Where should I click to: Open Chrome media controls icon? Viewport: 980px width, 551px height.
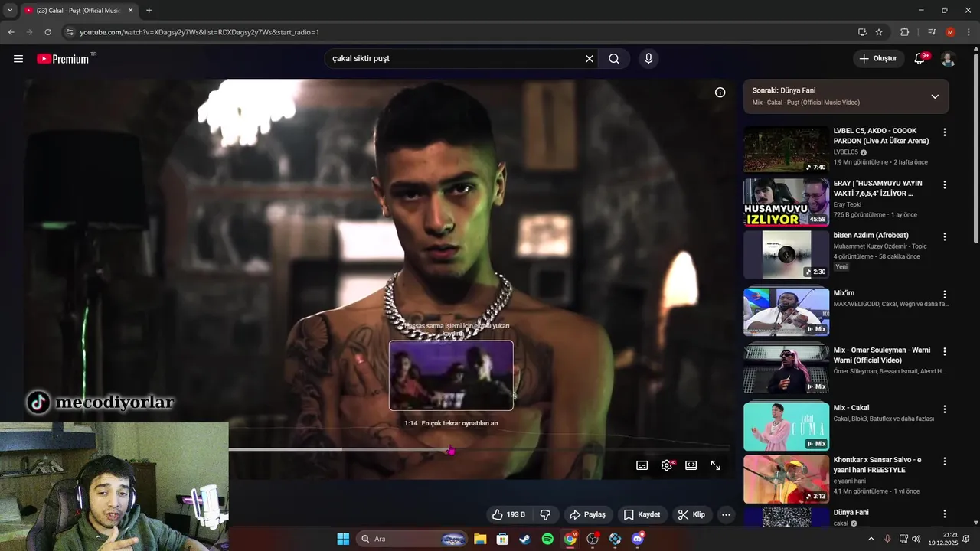(932, 32)
